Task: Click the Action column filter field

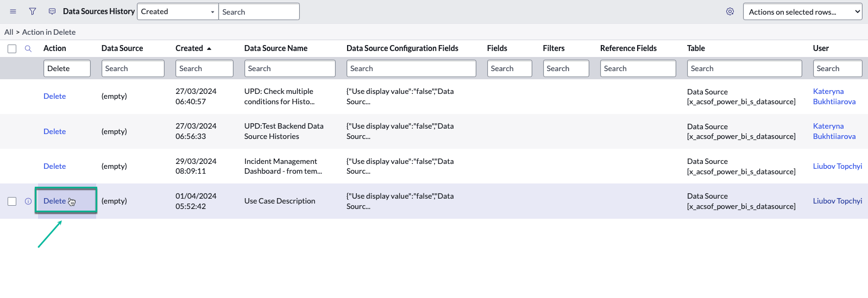Action: (x=67, y=68)
